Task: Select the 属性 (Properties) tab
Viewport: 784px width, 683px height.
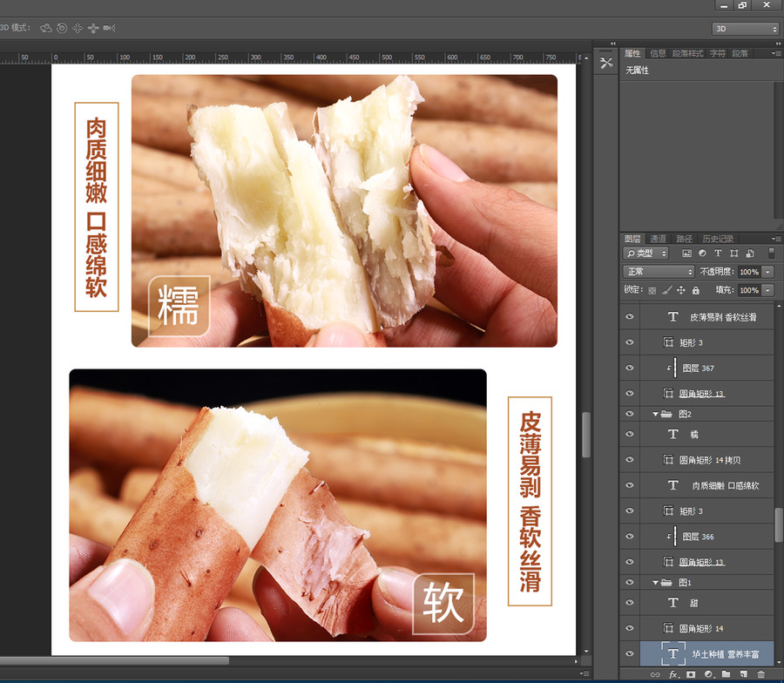Action: pos(632,53)
